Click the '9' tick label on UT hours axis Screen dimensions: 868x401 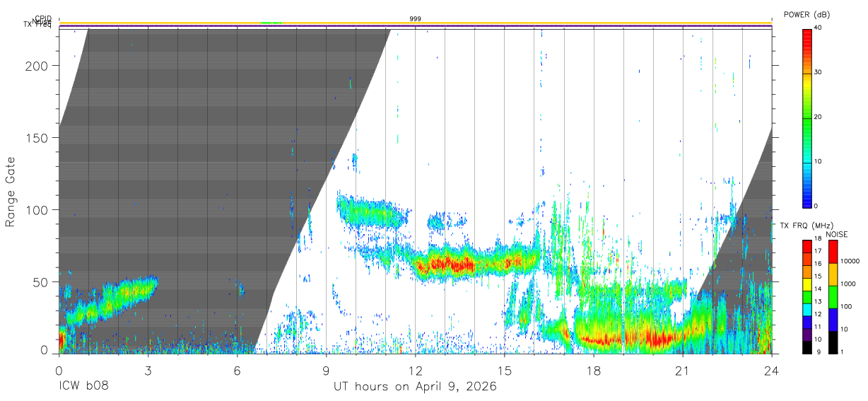[x=327, y=371]
